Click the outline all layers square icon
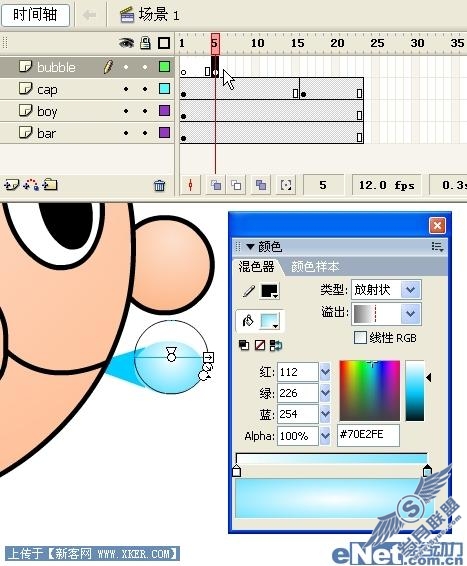 [x=164, y=43]
